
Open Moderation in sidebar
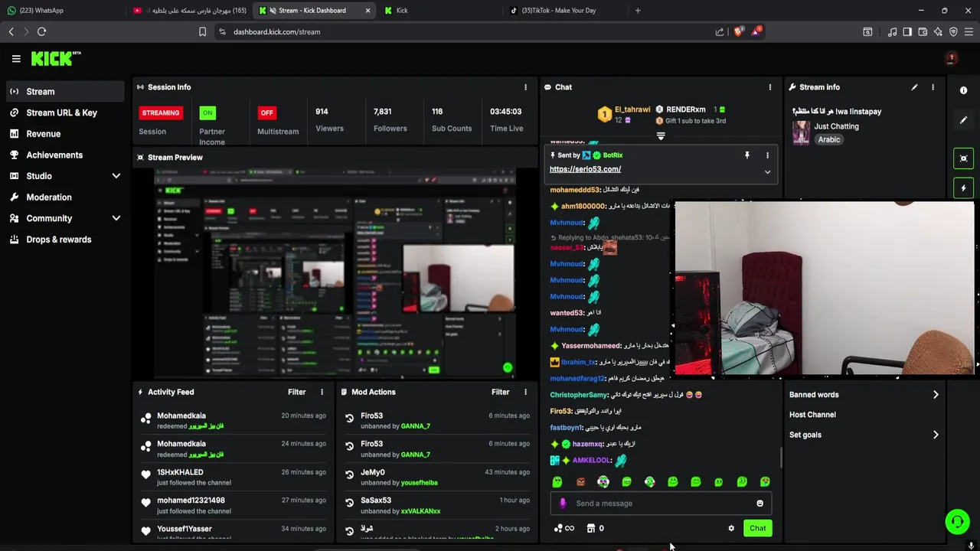click(64, 197)
